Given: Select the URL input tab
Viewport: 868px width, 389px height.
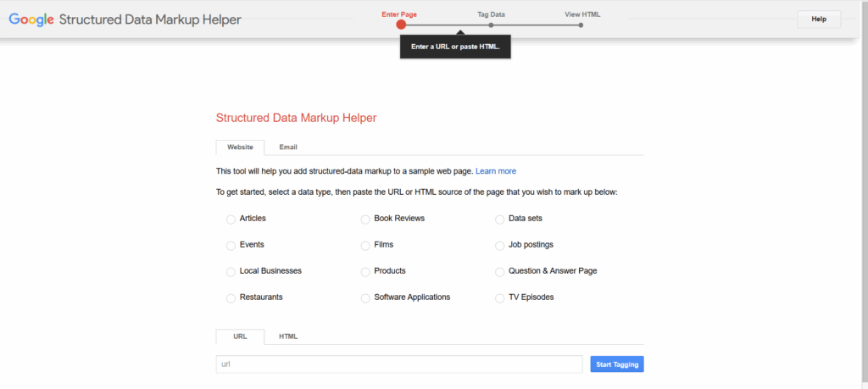Looking at the screenshot, I should coord(240,336).
